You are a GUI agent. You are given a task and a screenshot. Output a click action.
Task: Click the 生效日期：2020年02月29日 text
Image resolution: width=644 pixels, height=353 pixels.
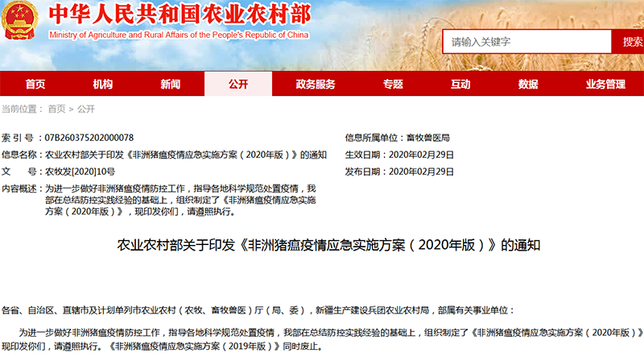399,155
